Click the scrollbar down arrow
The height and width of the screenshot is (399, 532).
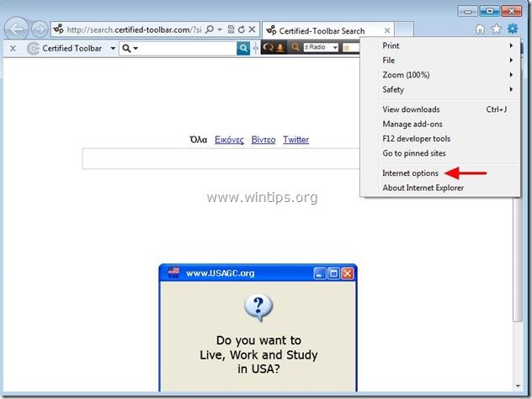[x=518, y=386]
